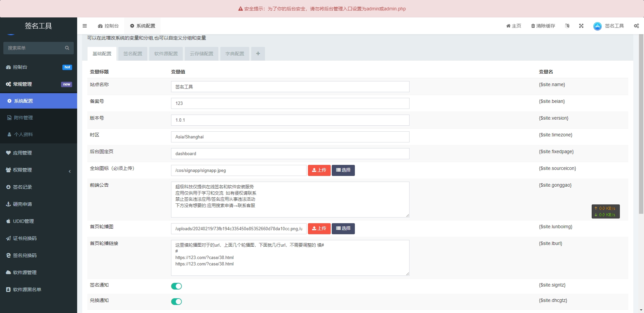This screenshot has height=313, width=644.
Task: Click the 清除缓存 trash button
Action: 543,26
